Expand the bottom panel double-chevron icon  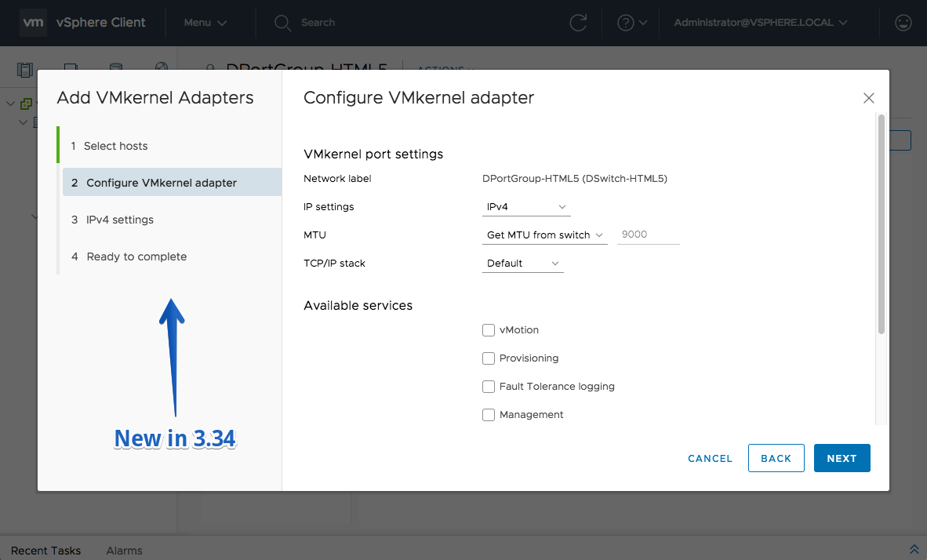point(914,549)
